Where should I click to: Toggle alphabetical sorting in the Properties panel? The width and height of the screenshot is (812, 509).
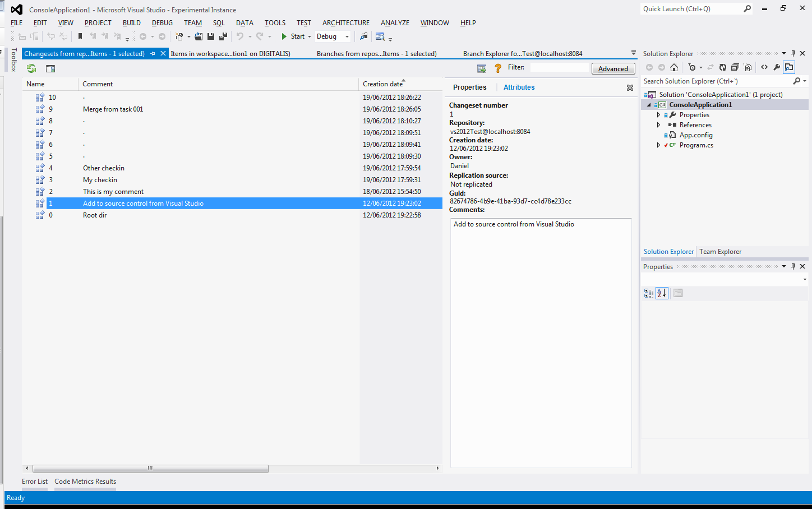point(662,293)
